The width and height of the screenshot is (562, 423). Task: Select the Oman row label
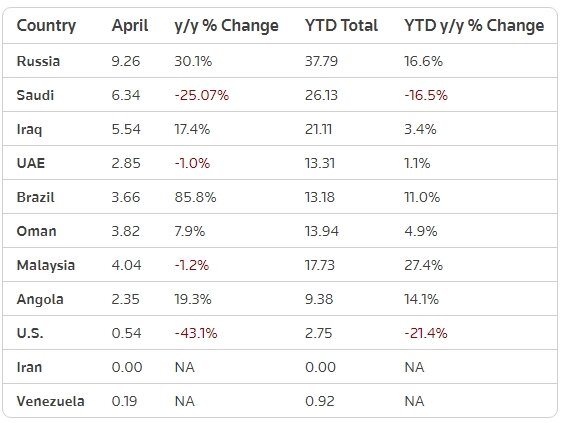37,232
